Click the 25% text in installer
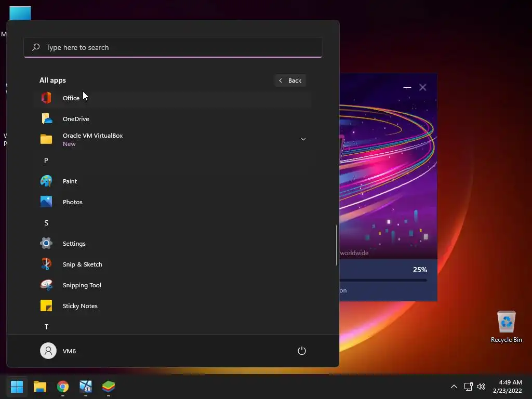 pos(420,270)
